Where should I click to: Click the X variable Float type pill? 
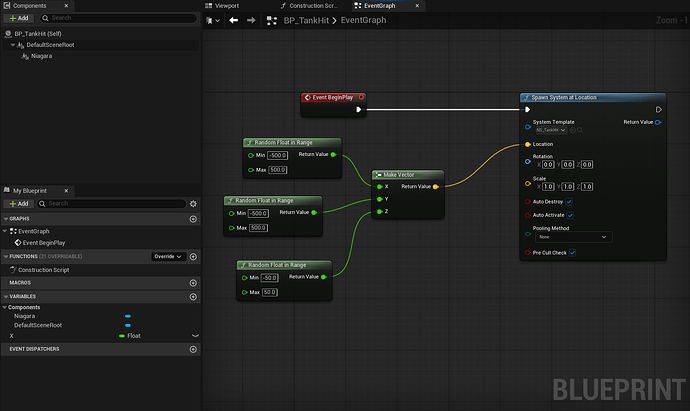[132, 336]
